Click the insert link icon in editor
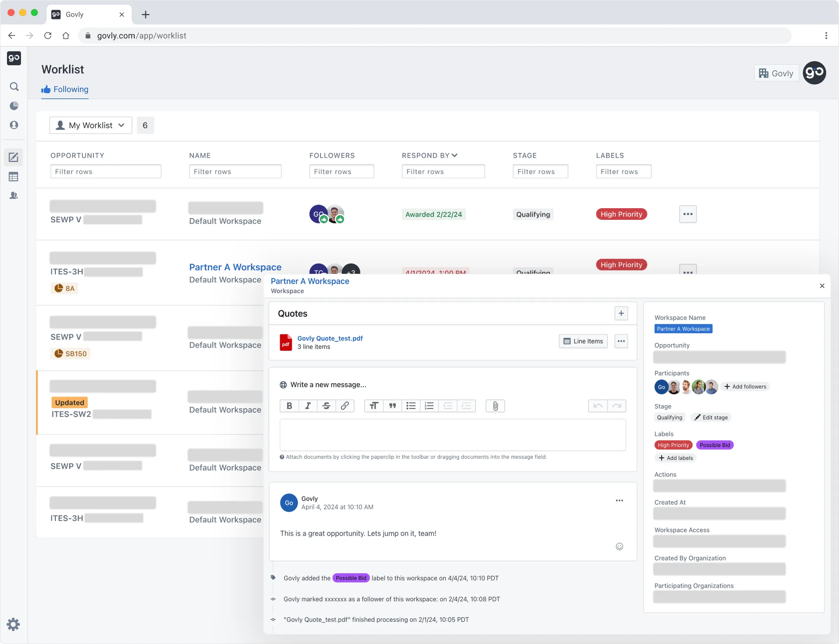 [x=345, y=406]
